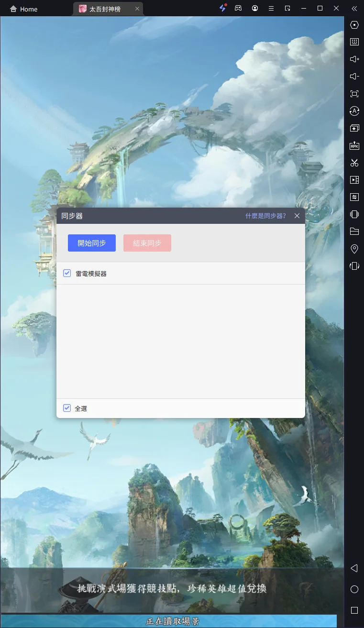Open multi-instance manager icon
This screenshot has height=628, width=364.
click(x=354, y=128)
